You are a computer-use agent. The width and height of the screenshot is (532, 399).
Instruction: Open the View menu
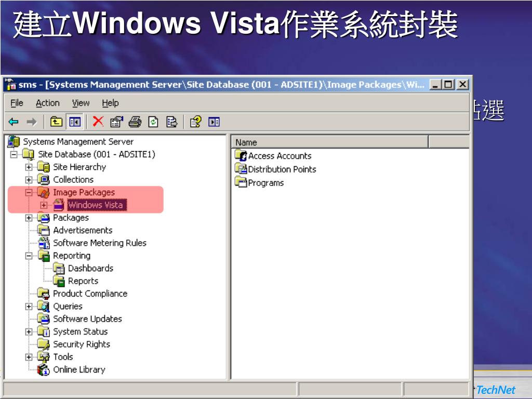point(81,103)
